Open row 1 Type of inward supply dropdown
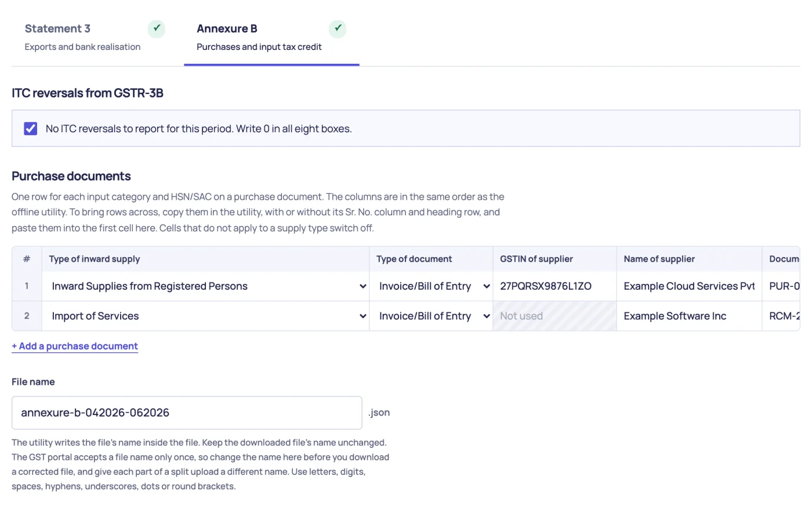Viewport: 812px width, 505px height. coord(206,286)
